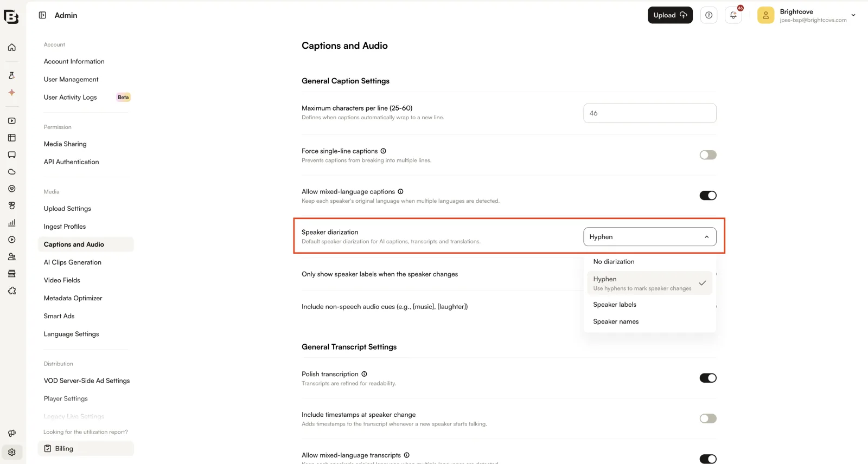Open the notifications bell icon
The image size is (868, 464).
733,15
